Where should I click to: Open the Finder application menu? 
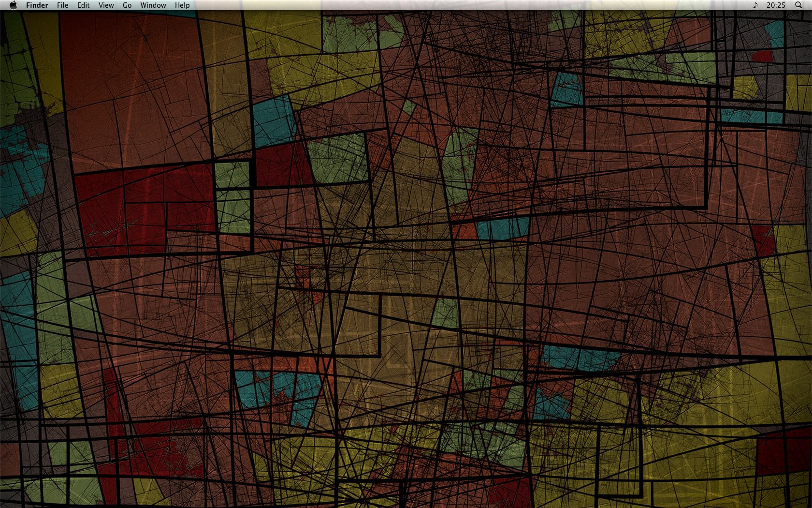pyautogui.click(x=37, y=5)
